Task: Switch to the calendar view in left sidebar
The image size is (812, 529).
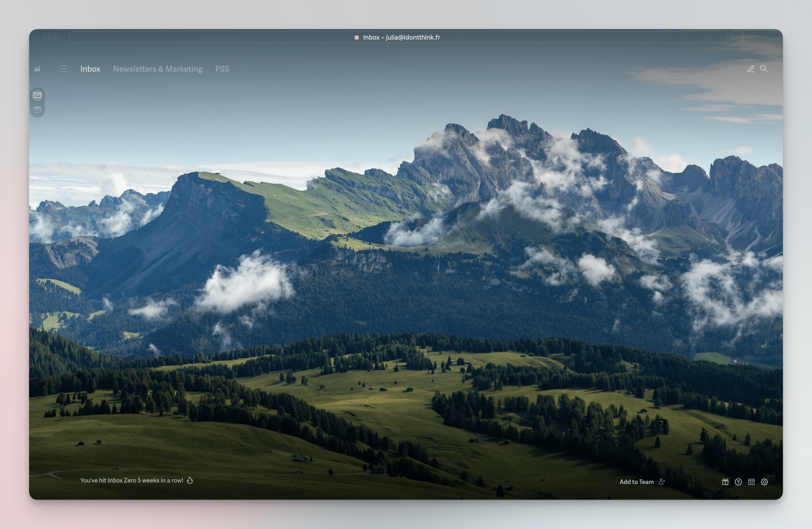Action: [37, 110]
